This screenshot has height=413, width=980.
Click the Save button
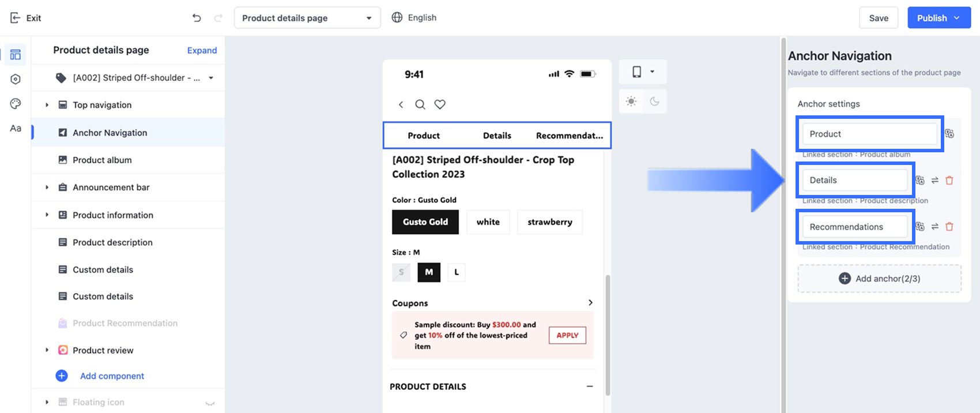click(879, 18)
